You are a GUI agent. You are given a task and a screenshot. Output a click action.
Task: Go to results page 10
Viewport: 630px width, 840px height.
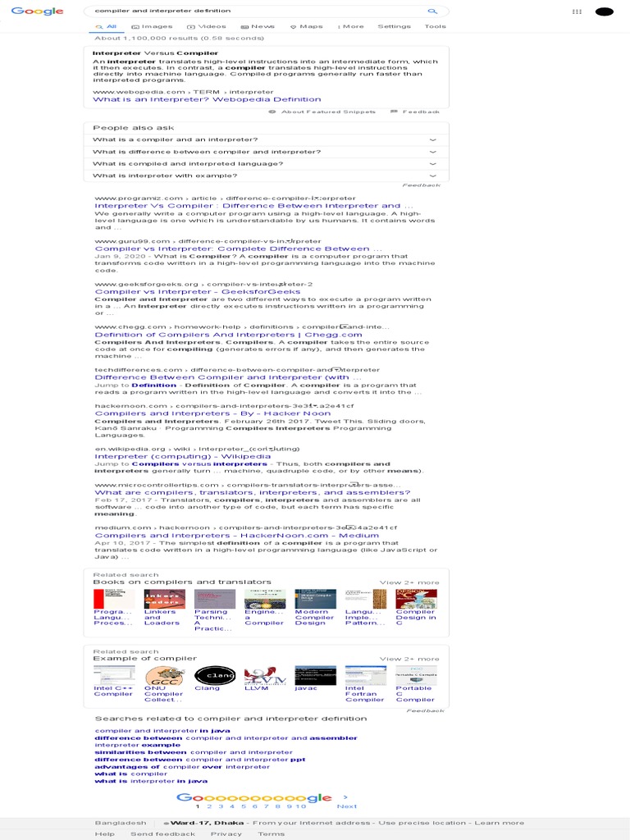coord(300,806)
